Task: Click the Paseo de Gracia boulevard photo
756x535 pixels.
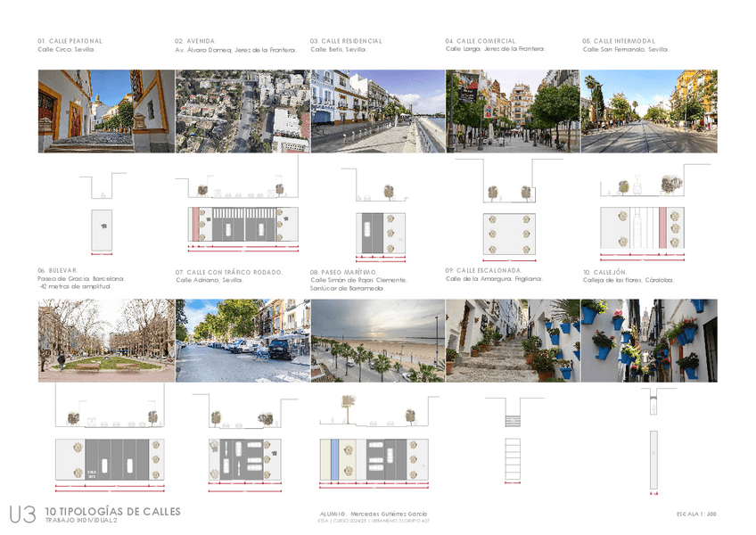Action: 107,341
